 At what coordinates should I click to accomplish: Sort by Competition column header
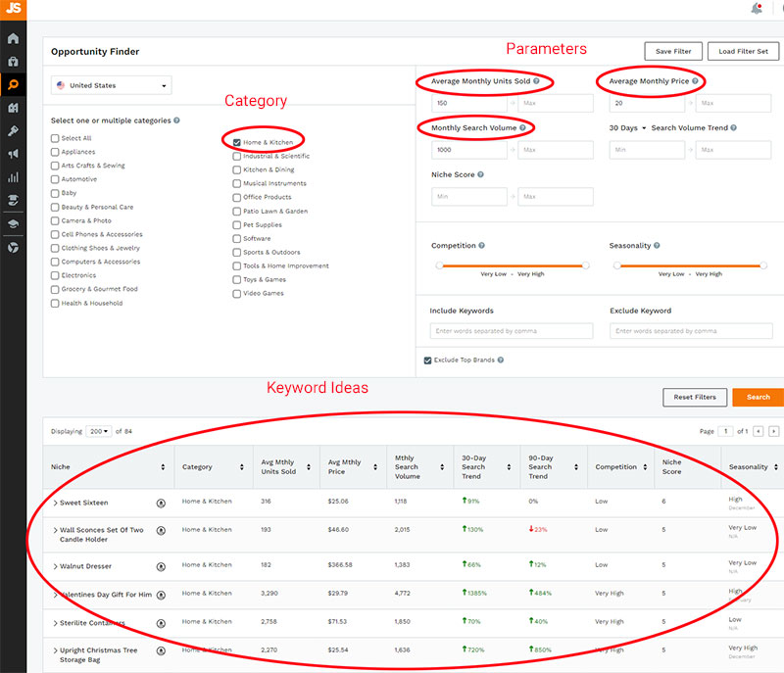pos(619,467)
